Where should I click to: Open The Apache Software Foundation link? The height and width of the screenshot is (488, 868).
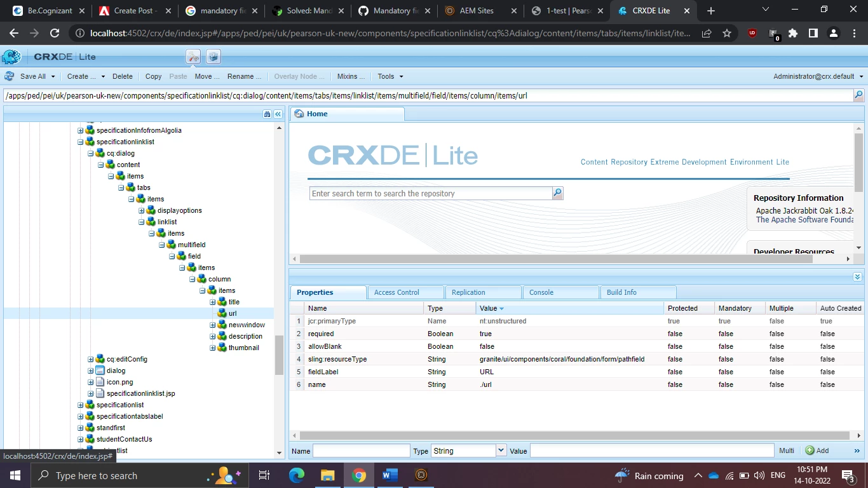tap(805, 220)
